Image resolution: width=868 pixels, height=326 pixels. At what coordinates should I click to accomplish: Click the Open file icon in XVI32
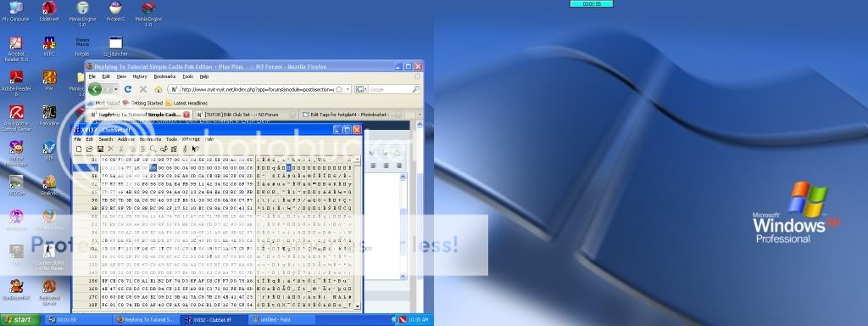click(x=89, y=149)
